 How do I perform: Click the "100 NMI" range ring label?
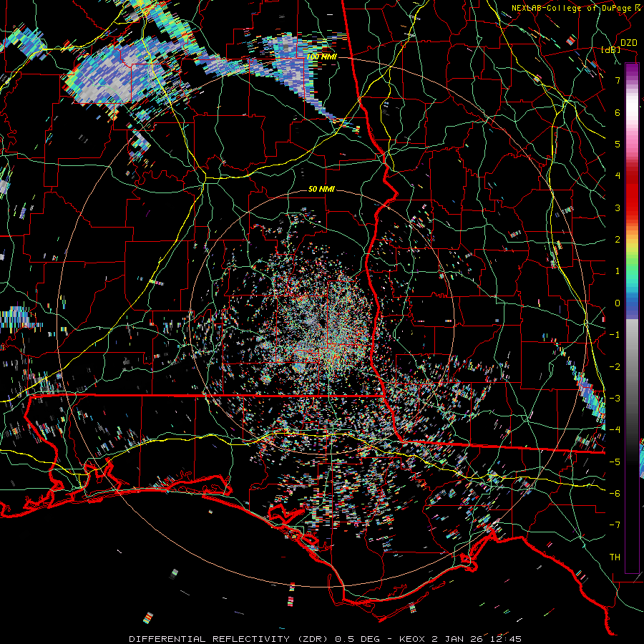pos(321,57)
